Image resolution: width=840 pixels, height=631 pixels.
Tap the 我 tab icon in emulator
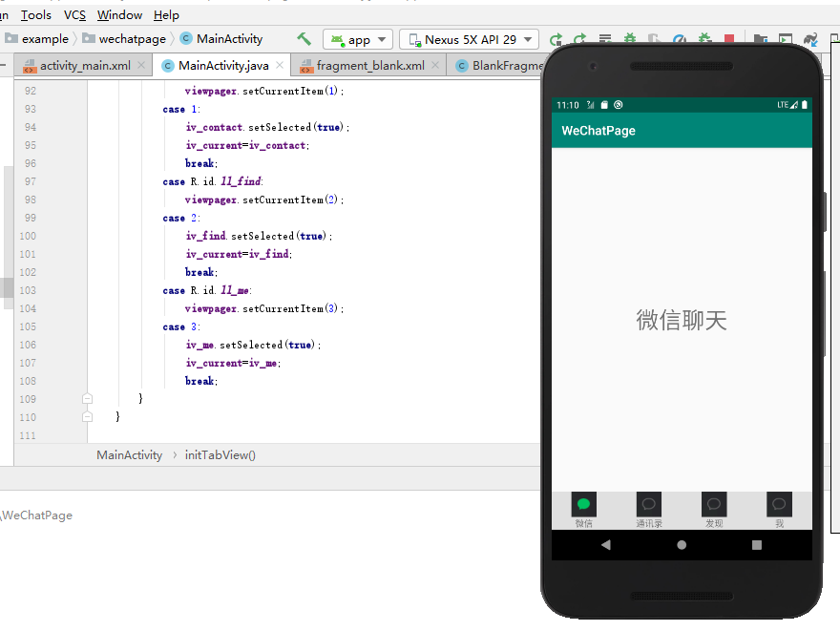tap(779, 504)
